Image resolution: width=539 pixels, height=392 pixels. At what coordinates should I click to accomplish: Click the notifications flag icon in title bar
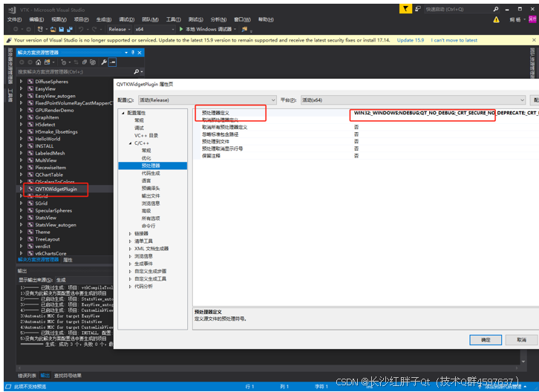[x=405, y=9]
